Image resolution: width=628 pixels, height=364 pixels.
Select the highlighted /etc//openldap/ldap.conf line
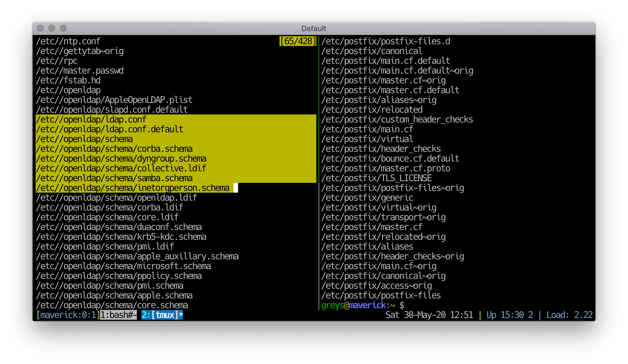click(x=91, y=119)
